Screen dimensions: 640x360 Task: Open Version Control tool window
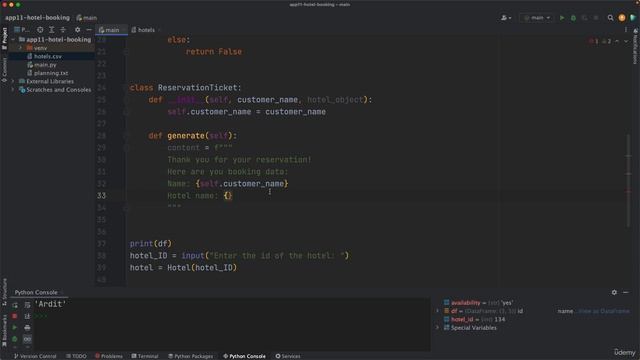[x=35, y=356]
